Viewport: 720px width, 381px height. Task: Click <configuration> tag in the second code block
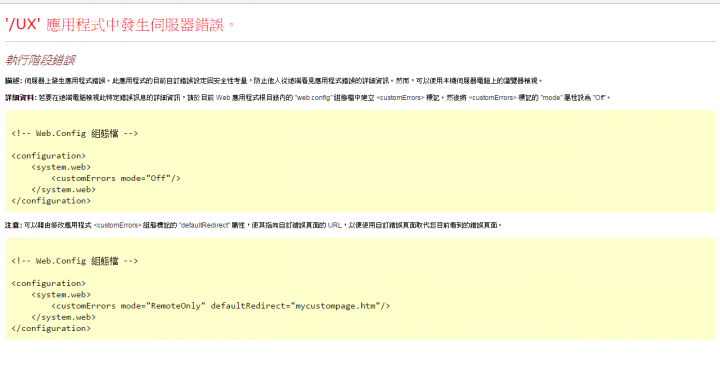coord(49,284)
